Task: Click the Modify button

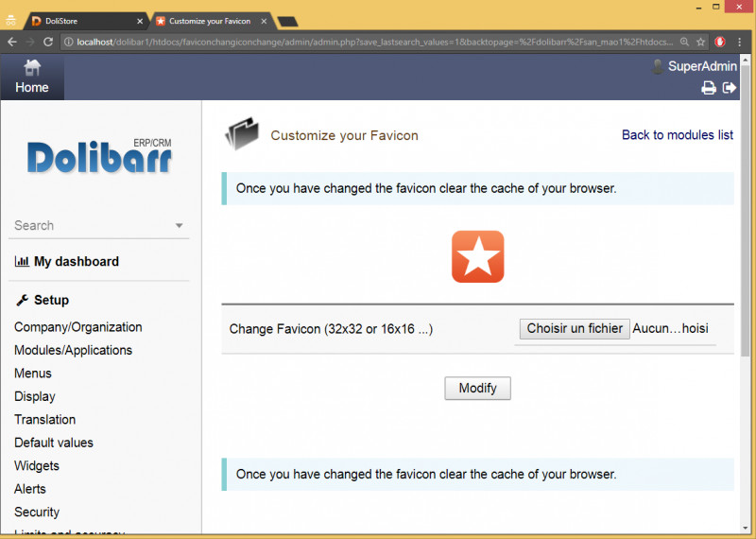Action: tap(477, 388)
